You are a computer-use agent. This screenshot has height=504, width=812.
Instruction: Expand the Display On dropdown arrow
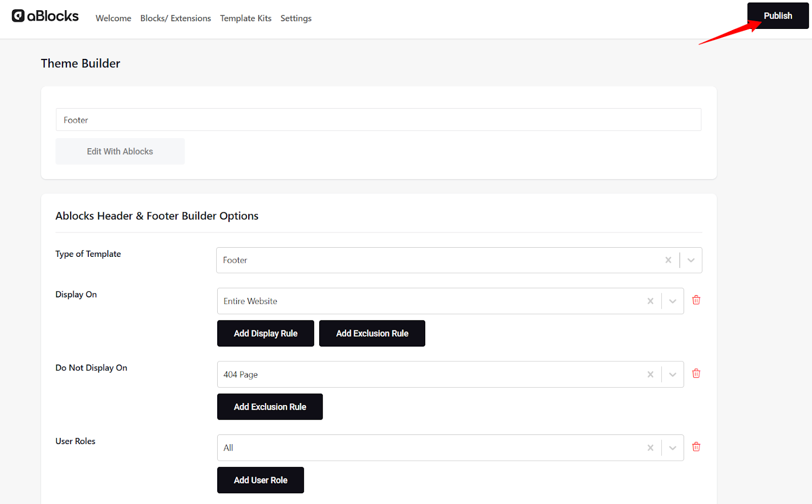coord(672,301)
